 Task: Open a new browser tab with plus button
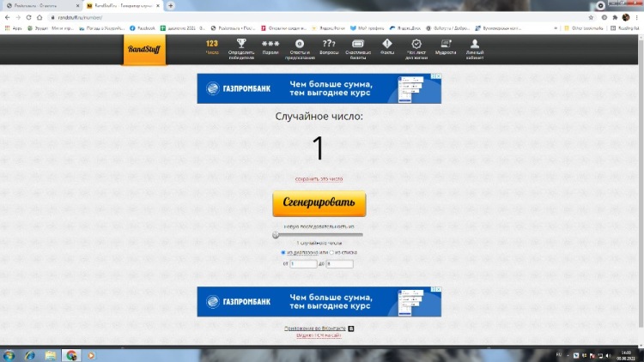pos(171,5)
